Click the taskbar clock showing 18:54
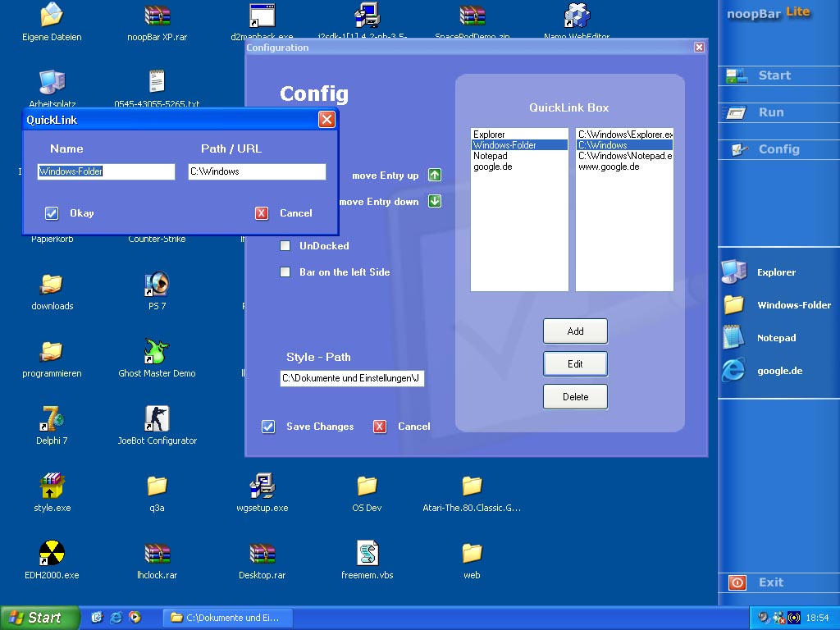Viewport: 840px width, 630px height. pyautogui.click(x=817, y=618)
